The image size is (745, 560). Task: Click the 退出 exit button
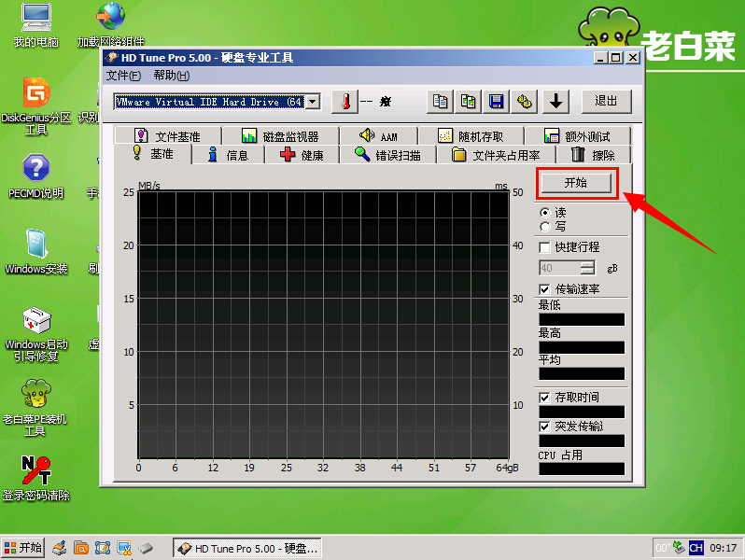(x=606, y=101)
